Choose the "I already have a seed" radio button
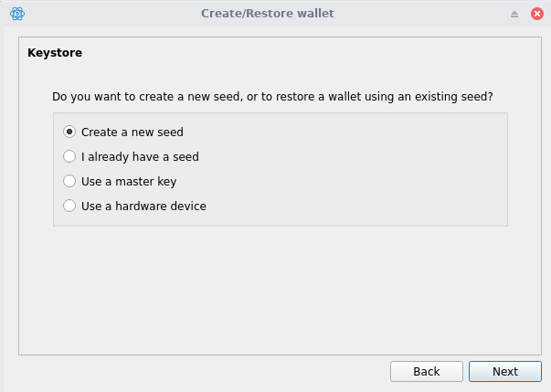The width and height of the screenshot is (551, 392). point(69,156)
